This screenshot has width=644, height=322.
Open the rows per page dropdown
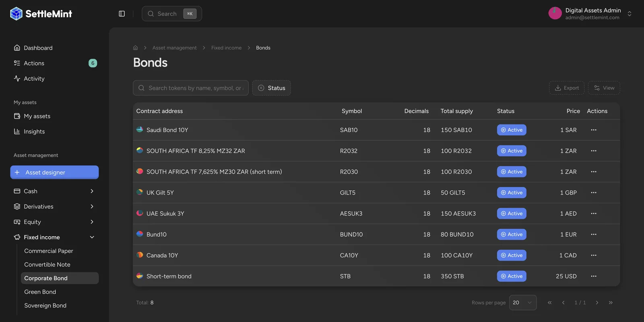(x=523, y=303)
